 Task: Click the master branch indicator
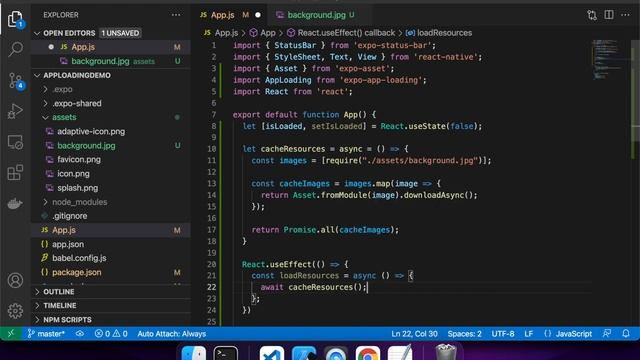[46, 333]
